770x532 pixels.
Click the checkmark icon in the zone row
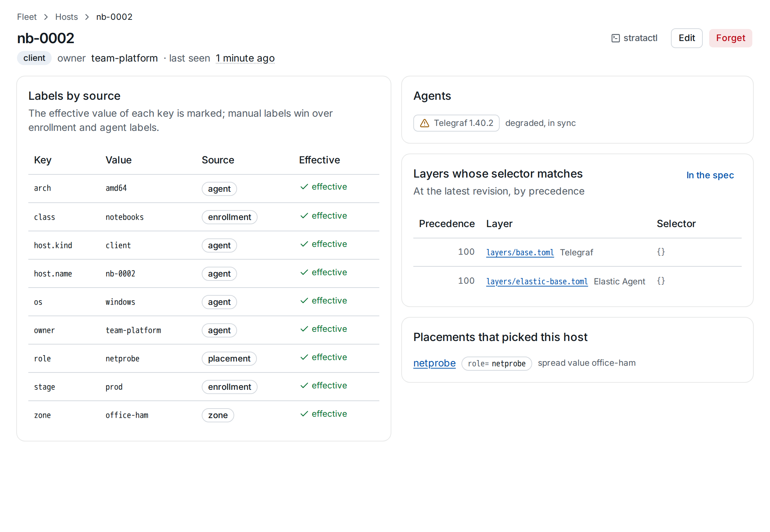(304, 414)
